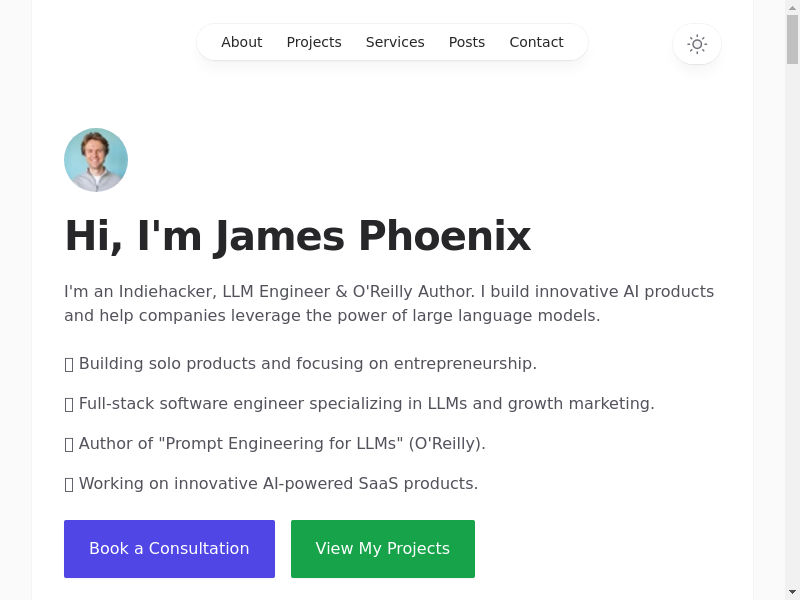Click the scrollbar up arrow

click(792, 7)
